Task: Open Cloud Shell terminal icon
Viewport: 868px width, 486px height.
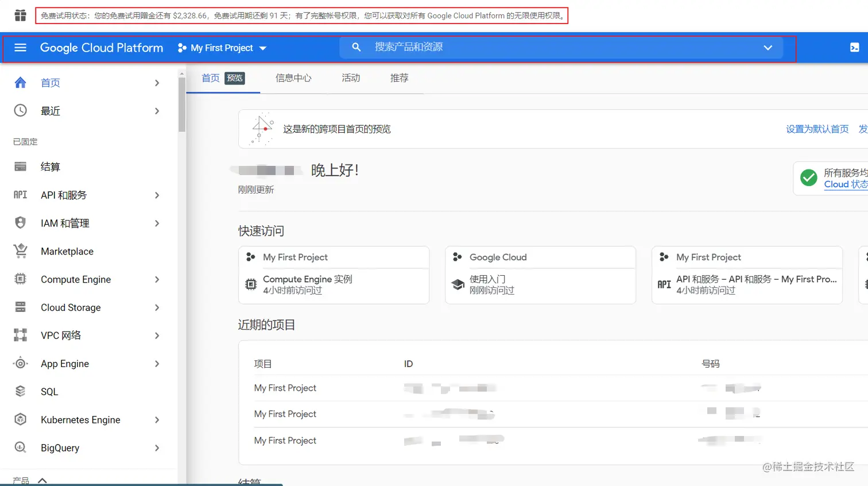Action: tap(854, 48)
